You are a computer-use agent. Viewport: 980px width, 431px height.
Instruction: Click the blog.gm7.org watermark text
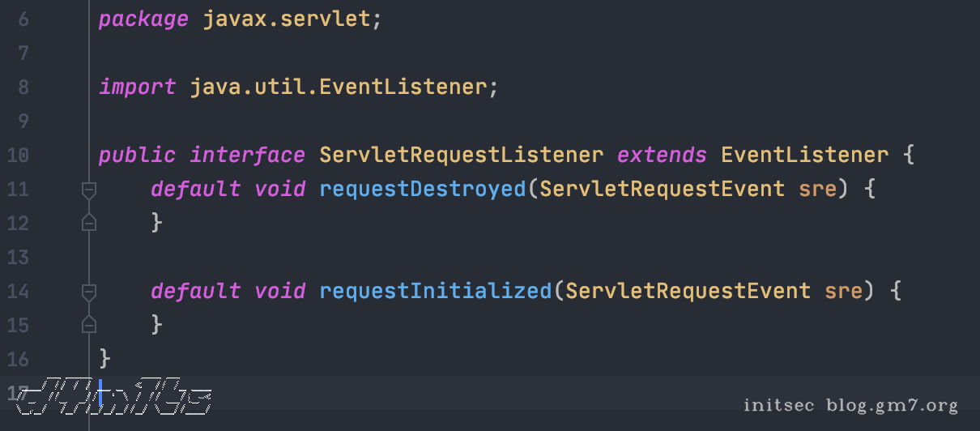(x=892, y=405)
